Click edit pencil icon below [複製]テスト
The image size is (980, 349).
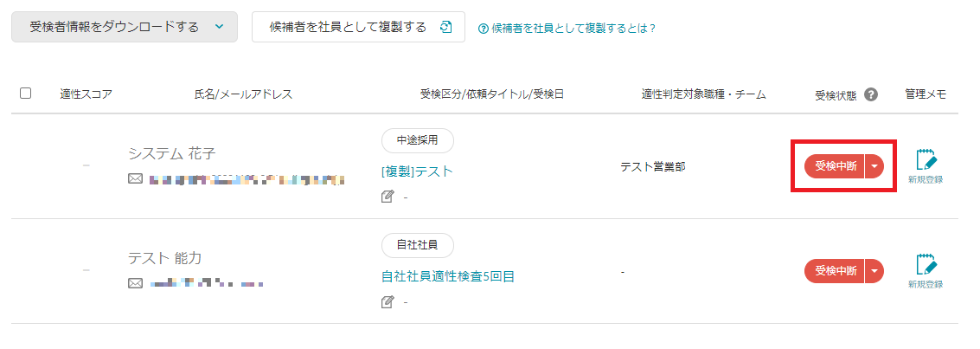point(388,197)
